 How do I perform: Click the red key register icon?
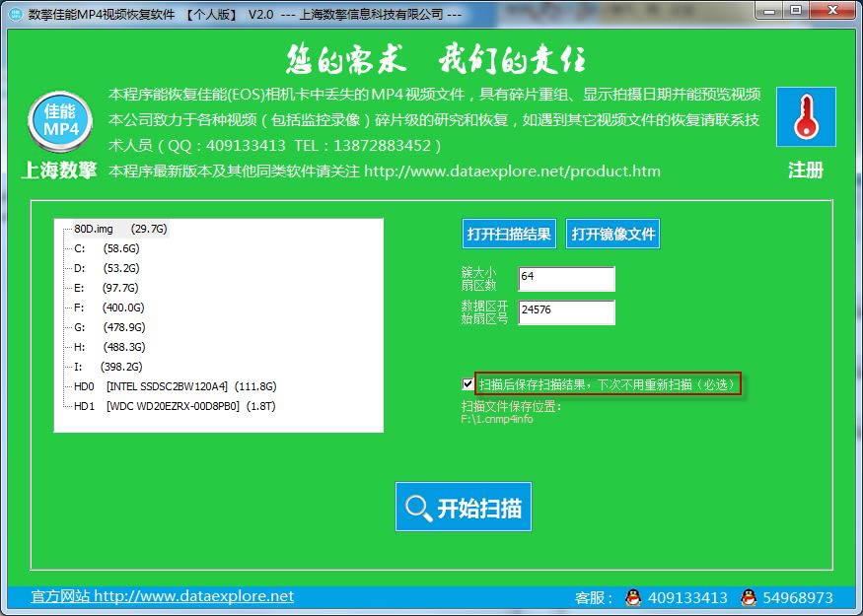point(806,116)
